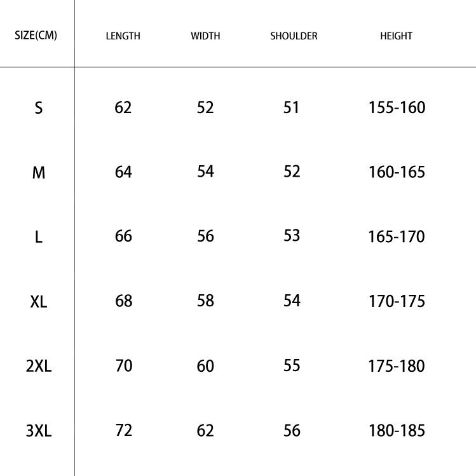Viewport: 476px width, 476px height.
Task: Click height range 165-170
Action: (397, 237)
